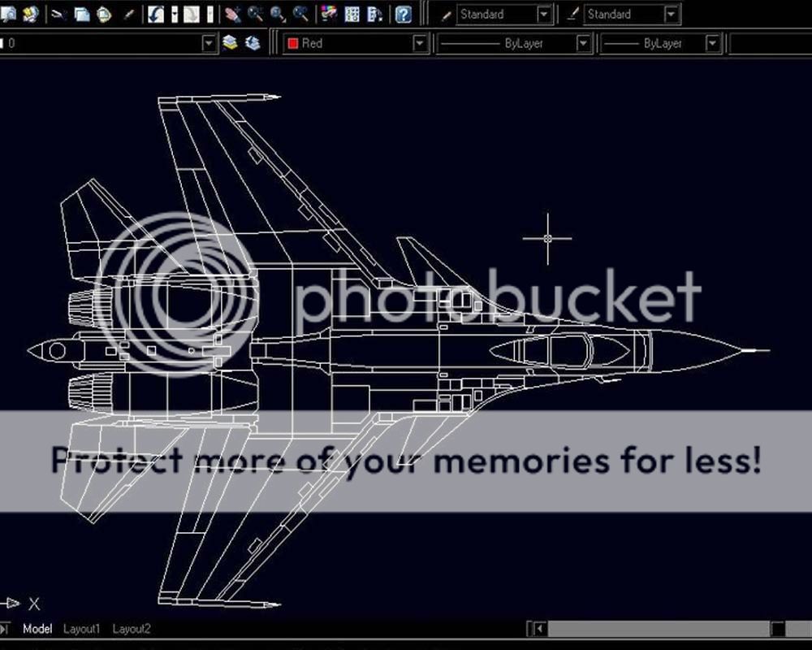Screen dimensions: 812x650
Task: Click the Zoom Previous icon
Action: coord(300,14)
